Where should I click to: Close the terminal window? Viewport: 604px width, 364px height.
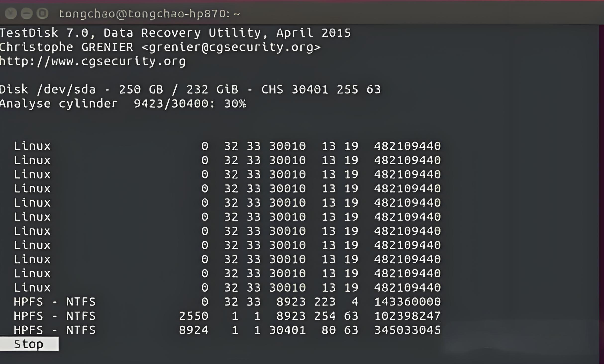(x=11, y=13)
